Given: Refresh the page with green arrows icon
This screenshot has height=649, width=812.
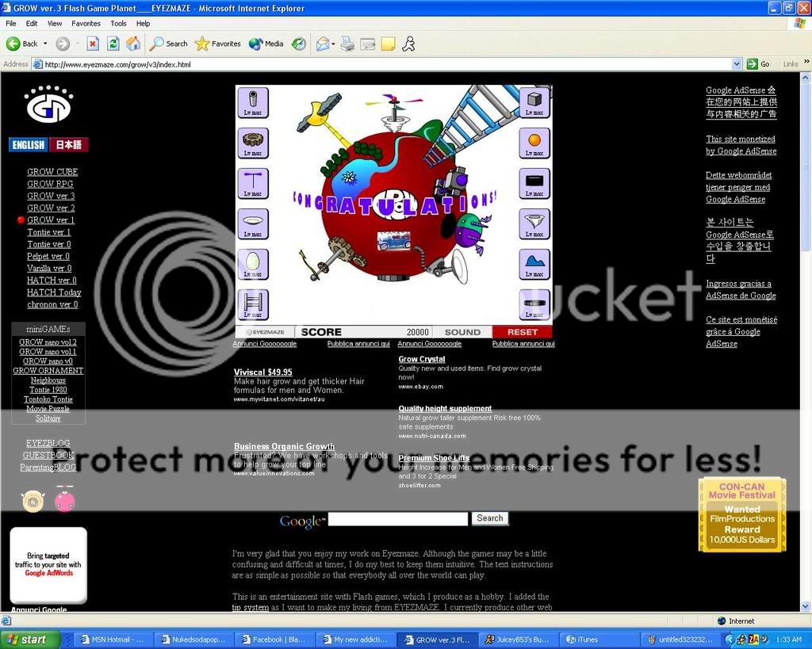Looking at the screenshot, I should (113, 44).
